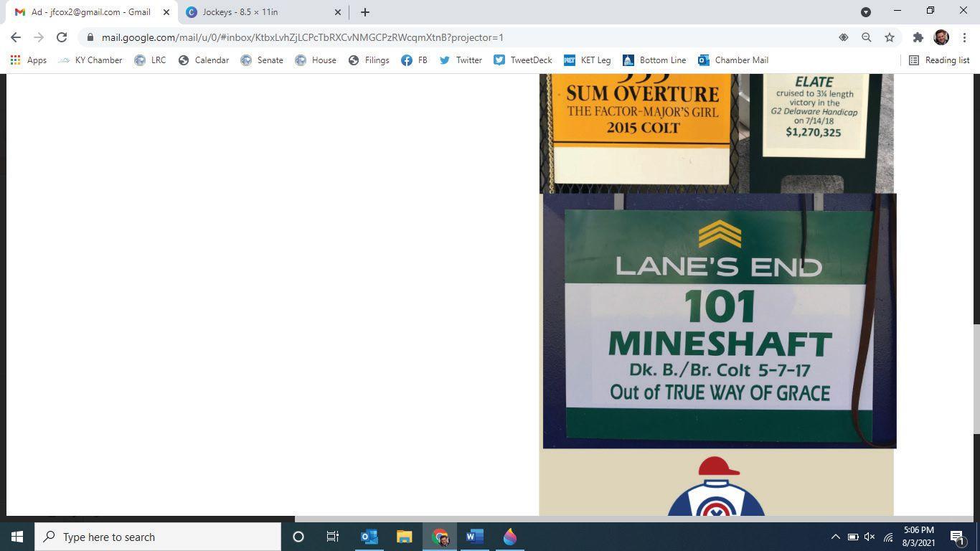Open the tab search dropdown arrow
Screen dimensions: 980x551
(866, 12)
